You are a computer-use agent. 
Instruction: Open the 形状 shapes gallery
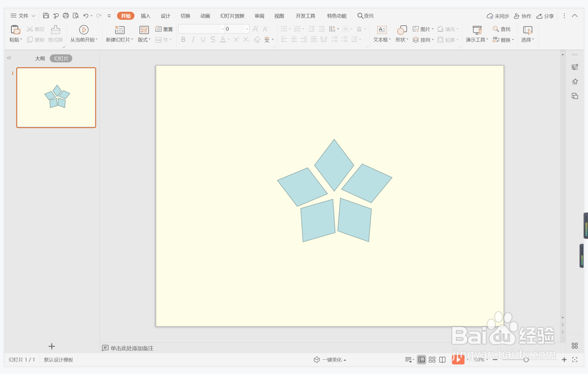pyautogui.click(x=402, y=34)
